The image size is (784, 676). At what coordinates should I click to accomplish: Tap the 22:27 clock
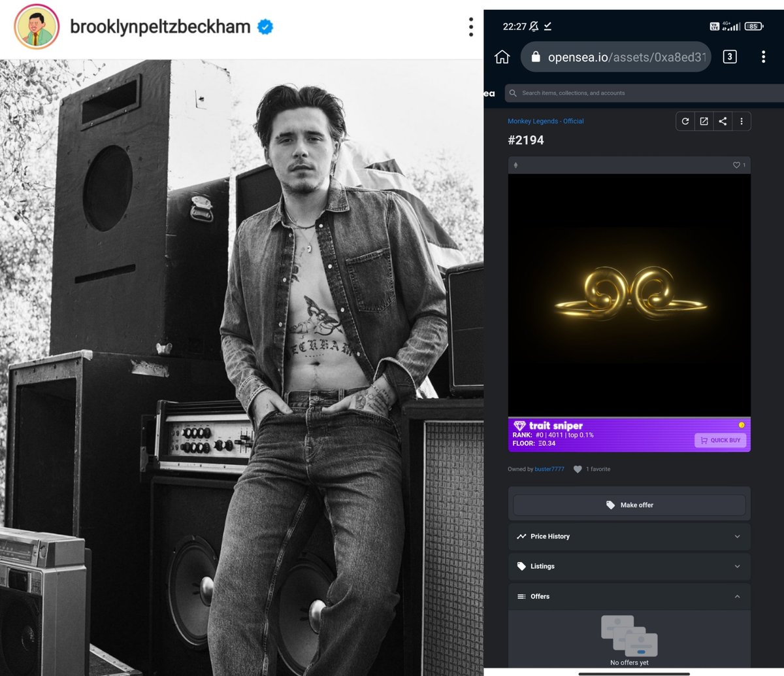coord(514,26)
